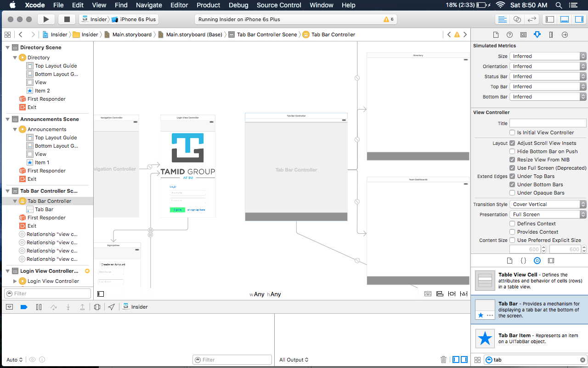Open the File inspector

496,34
